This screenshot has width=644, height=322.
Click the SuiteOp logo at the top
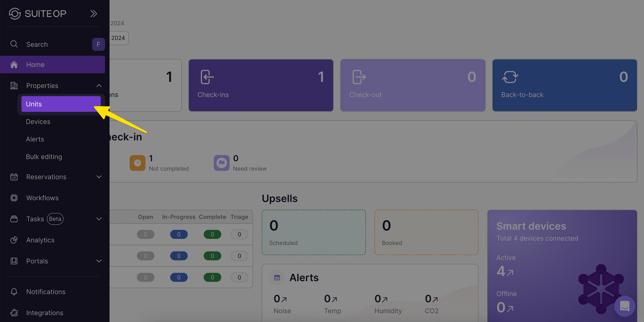[38, 13]
